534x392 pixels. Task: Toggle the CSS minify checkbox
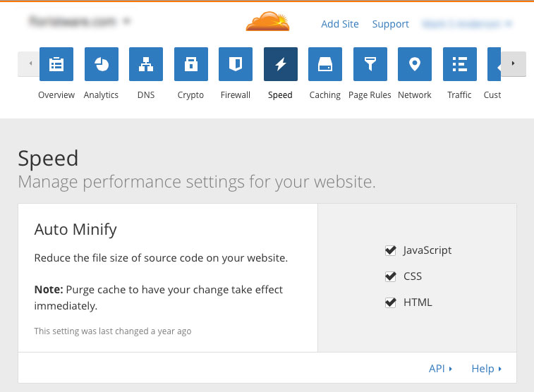coord(390,276)
